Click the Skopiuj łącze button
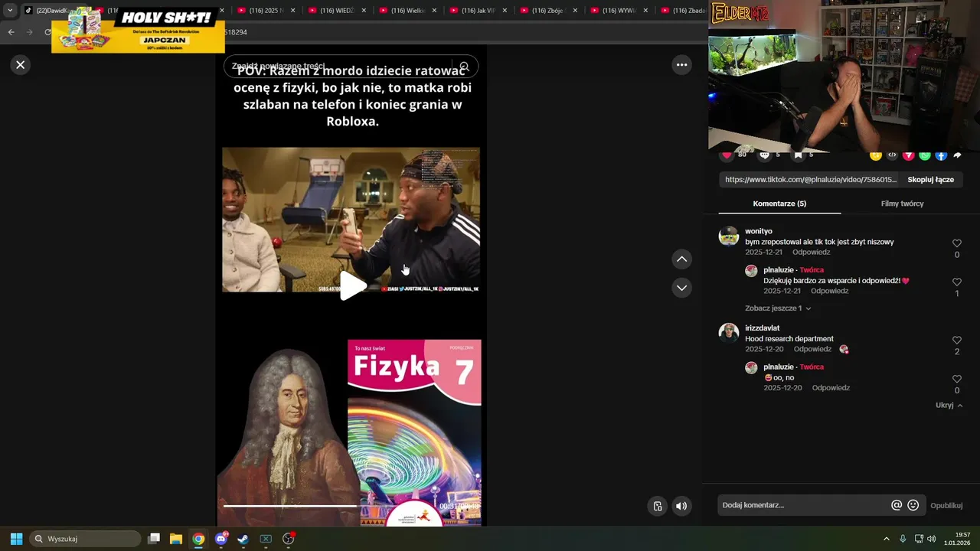This screenshot has height=551, width=980. click(x=930, y=180)
